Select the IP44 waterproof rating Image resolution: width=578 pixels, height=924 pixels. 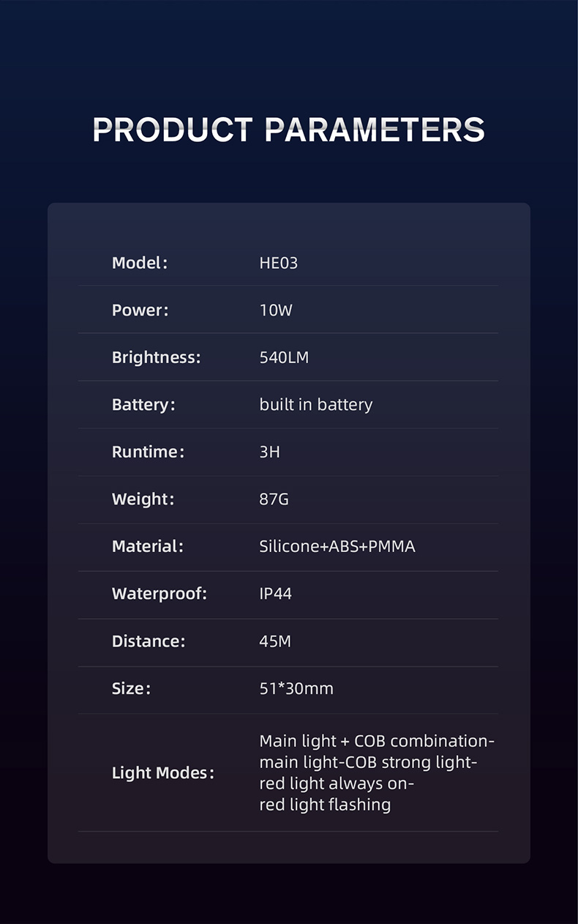coord(276,594)
